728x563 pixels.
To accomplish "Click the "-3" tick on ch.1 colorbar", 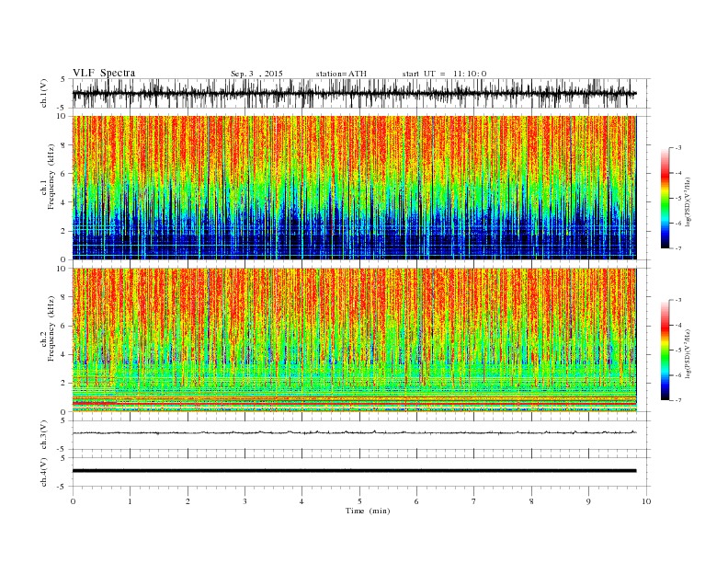I will 678,148.
